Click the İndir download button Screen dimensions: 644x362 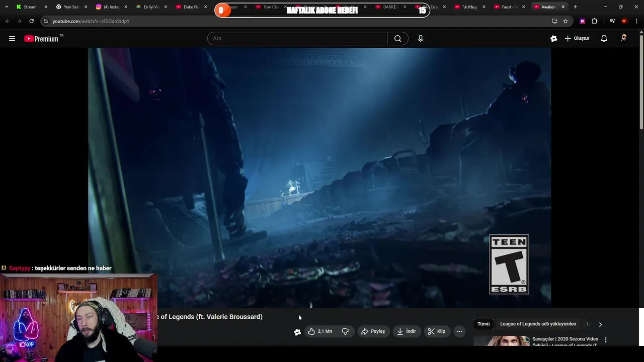[x=407, y=331]
